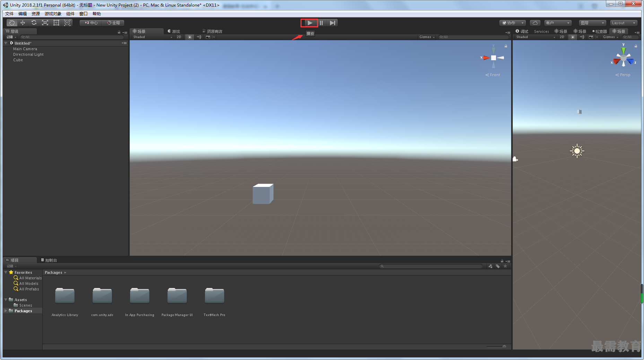
Task: Open the com.unity.ads folder
Action: [x=102, y=296]
